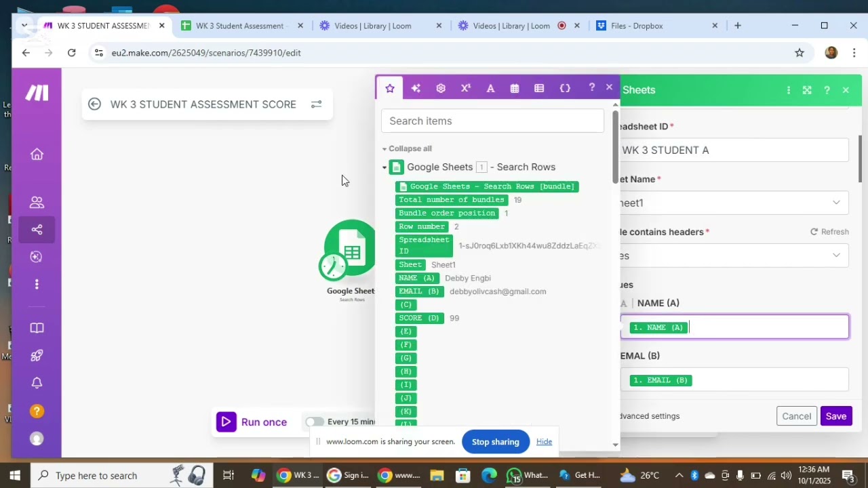Open date and time functions calendar tab

coord(515,88)
